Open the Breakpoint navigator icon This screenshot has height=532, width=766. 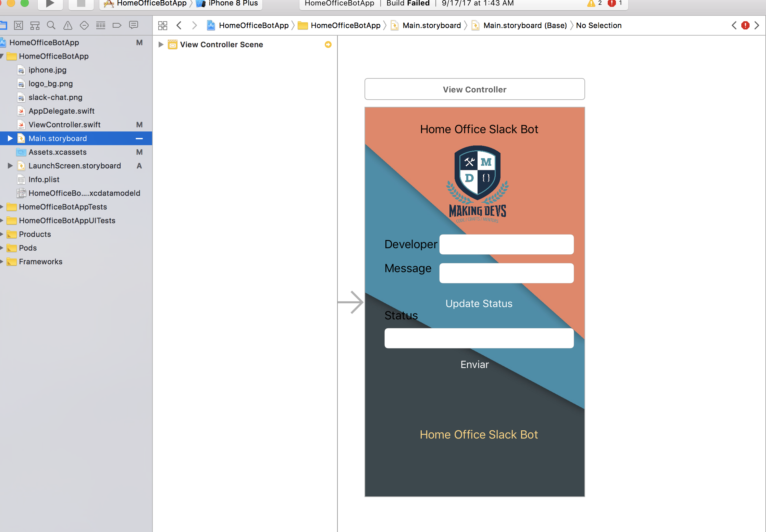tap(117, 25)
